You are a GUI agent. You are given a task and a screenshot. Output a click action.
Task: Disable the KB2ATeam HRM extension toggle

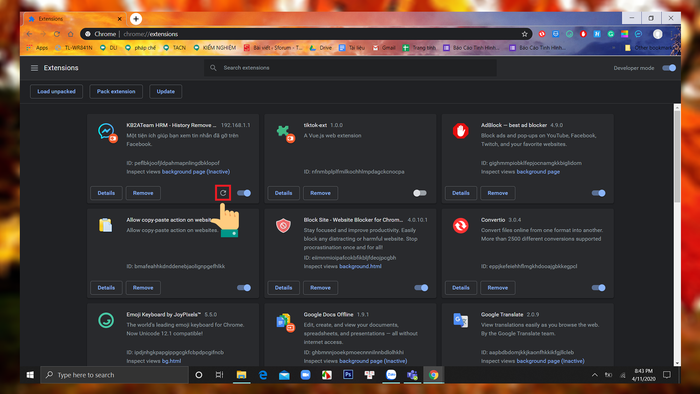[x=244, y=193]
